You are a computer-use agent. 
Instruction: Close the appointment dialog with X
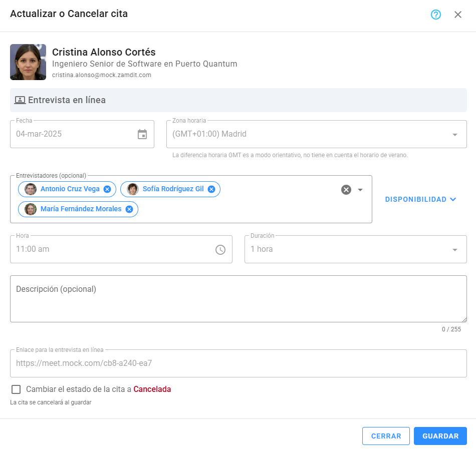pos(457,15)
